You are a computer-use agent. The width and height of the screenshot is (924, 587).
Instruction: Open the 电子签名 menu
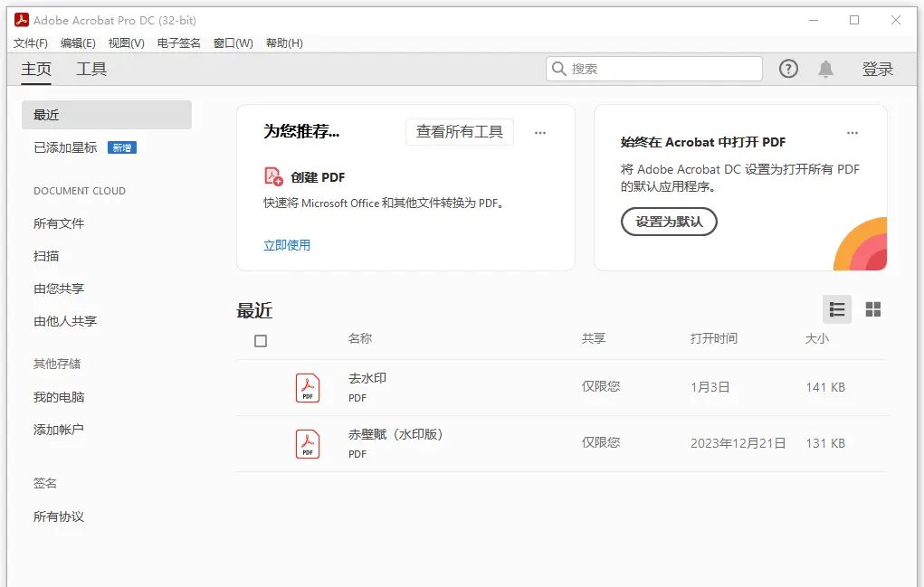click(178, 43)
